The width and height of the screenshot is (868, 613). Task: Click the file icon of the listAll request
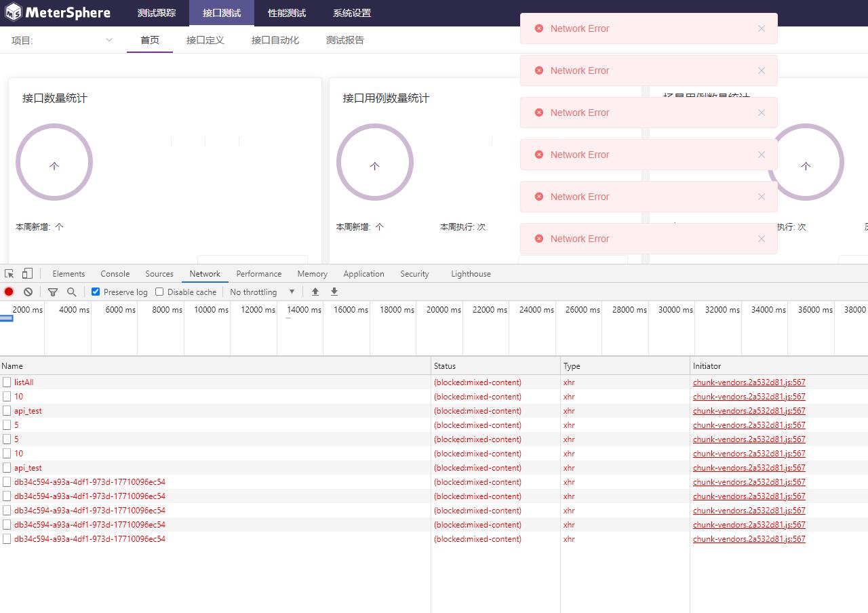(x=7, y=382)
